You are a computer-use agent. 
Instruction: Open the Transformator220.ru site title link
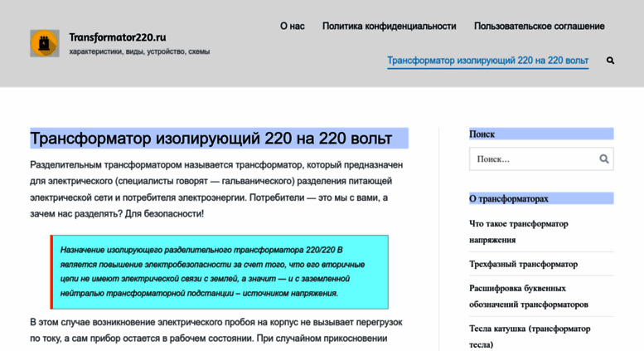pos(118,37)
